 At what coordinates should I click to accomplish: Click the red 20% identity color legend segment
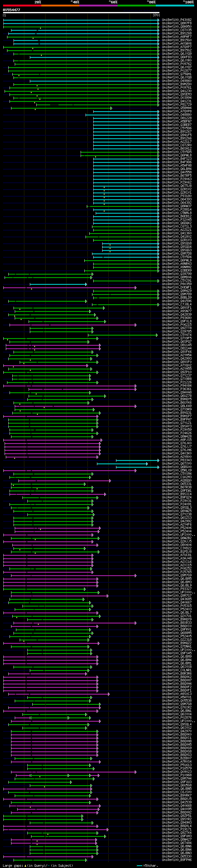(22, 6)
